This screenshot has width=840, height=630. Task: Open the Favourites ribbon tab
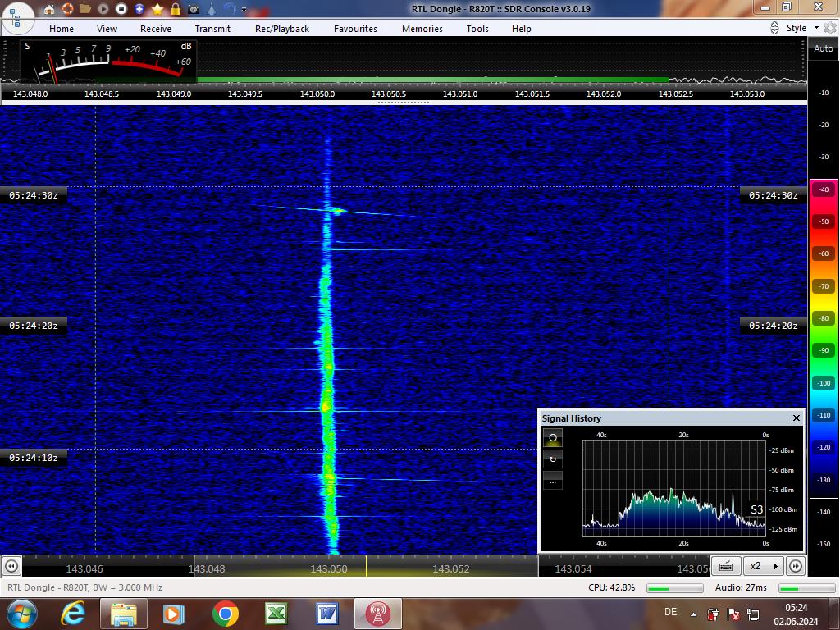(x=356, y=29)
